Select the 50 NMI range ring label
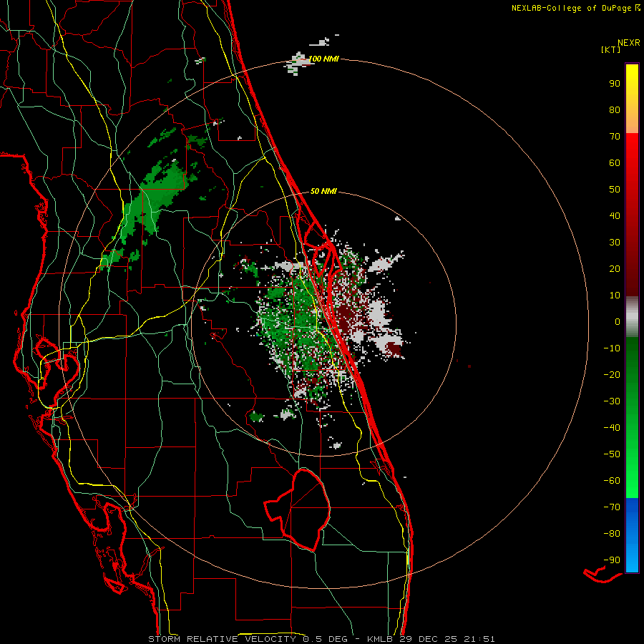 tap(323, 191)
